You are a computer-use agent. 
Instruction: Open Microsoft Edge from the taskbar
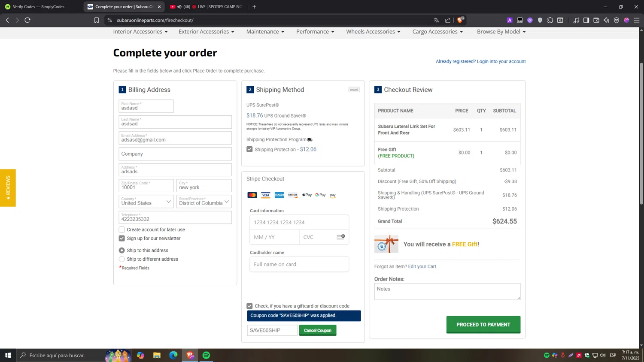pos(173,355)
